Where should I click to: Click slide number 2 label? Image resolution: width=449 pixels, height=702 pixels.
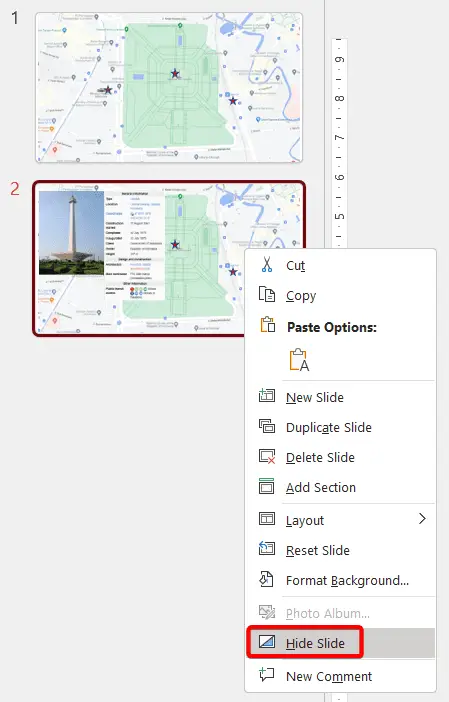(15, 188)
